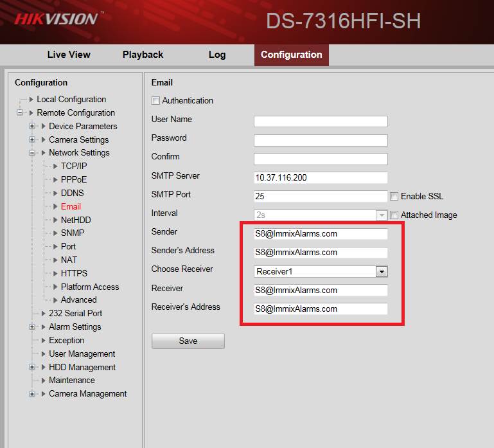Expand the Camera Management node

(x=32, y=394)
